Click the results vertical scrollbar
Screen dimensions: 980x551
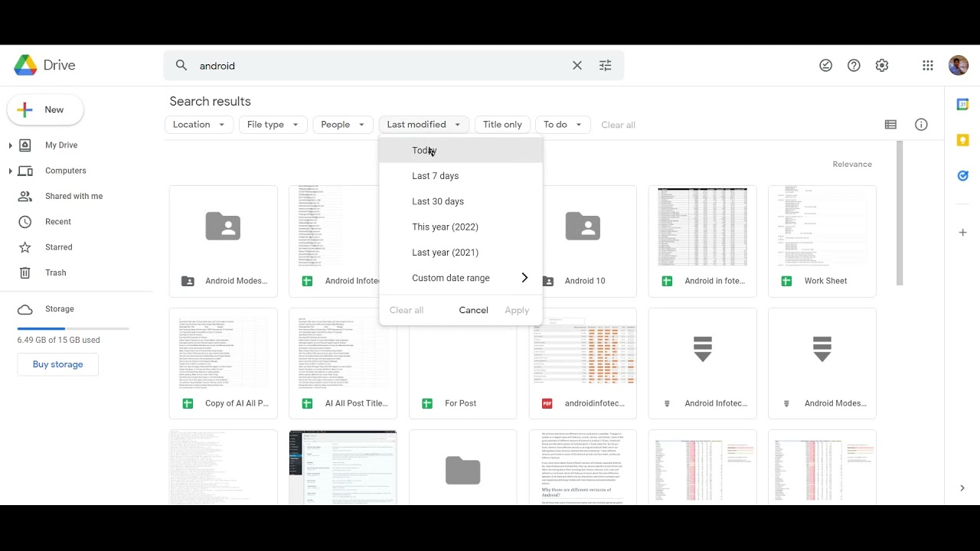point(900,214)
